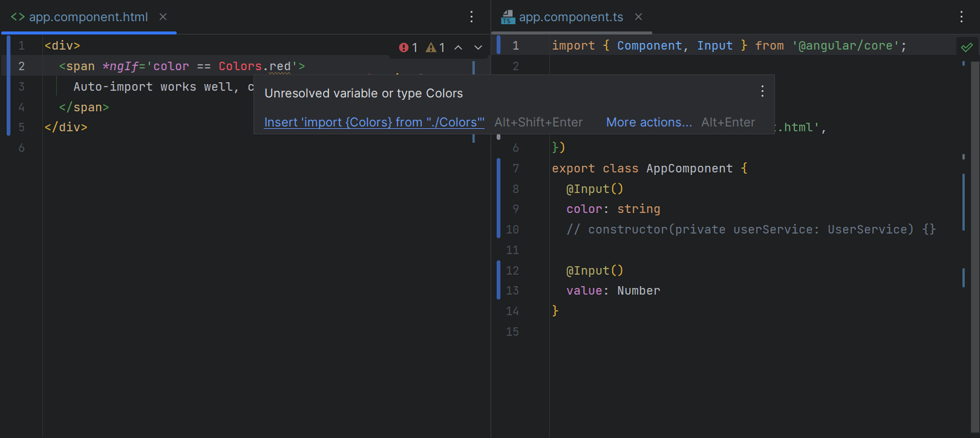Switch to the app.component.html tab

[88, 17]
